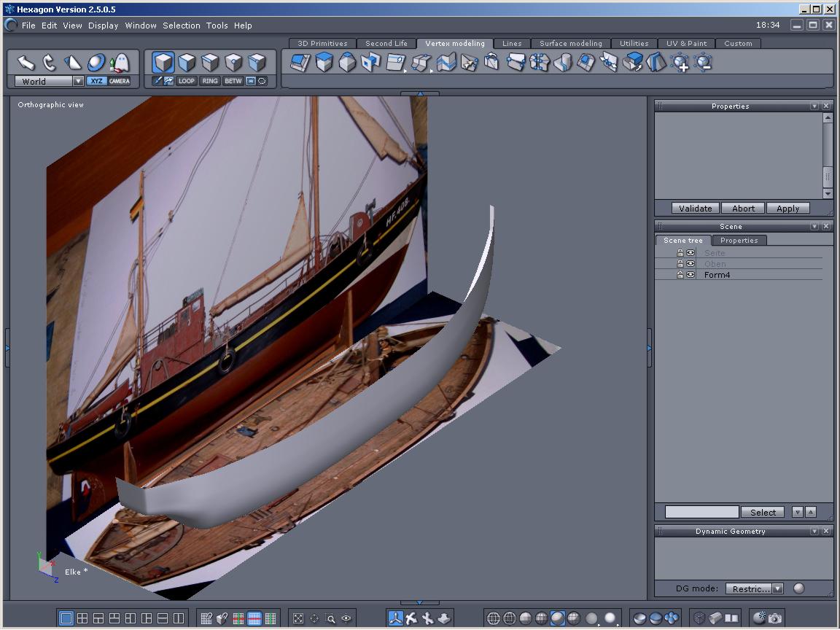The width and height of the screenshot is (840, 630).
Task: Toggle the CAMERA coordinate mode
Action: click(x=120, y=81)
